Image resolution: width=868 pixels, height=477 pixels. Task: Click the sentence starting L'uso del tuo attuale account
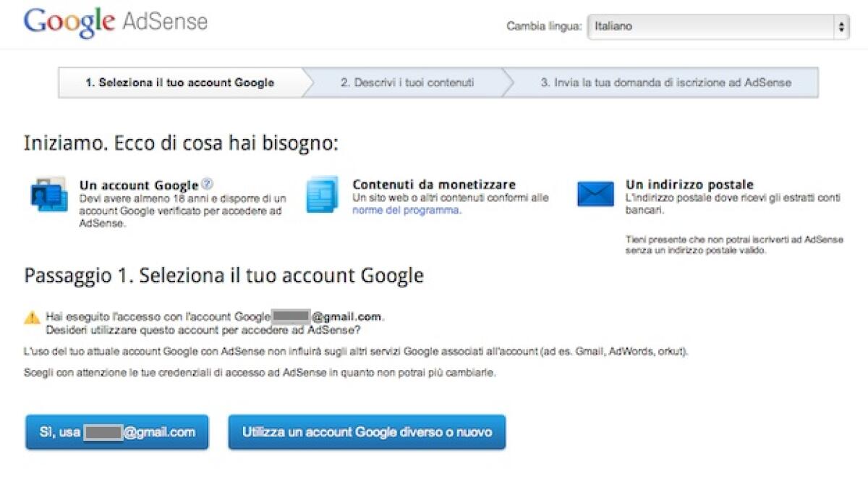click(356, 352)
